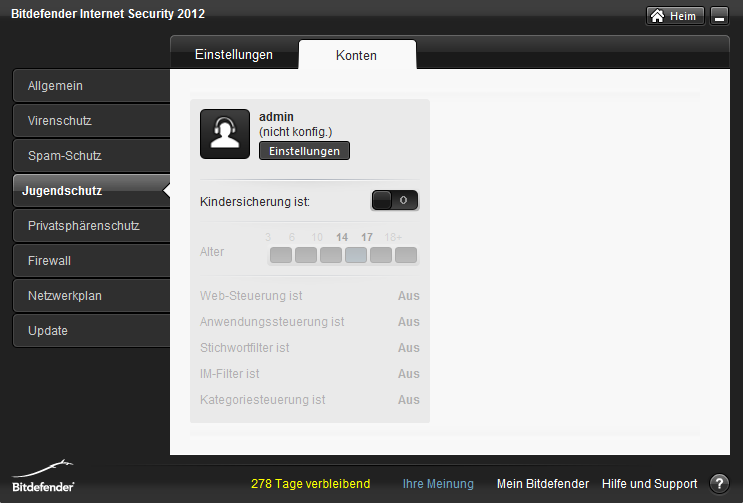The width and height of the screenshot is (743, 503).
Task: Select age 17 box in Alter slider
Action: 381,255
